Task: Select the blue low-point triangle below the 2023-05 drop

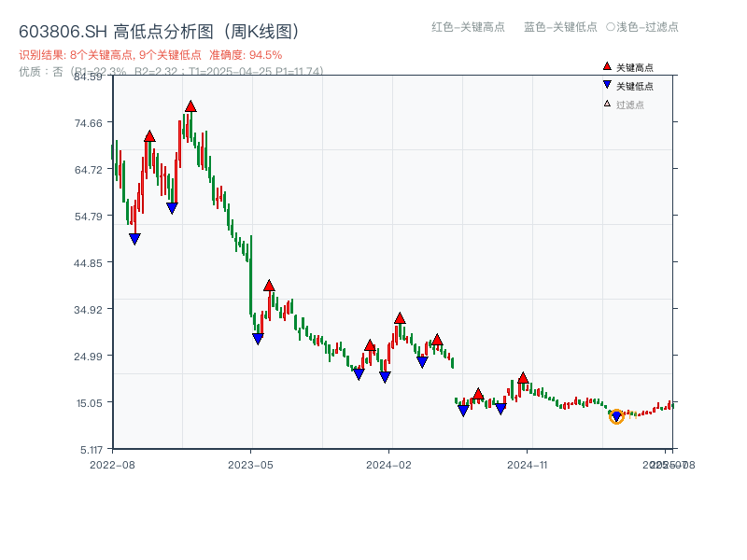Action: click(x=259, y=338)
